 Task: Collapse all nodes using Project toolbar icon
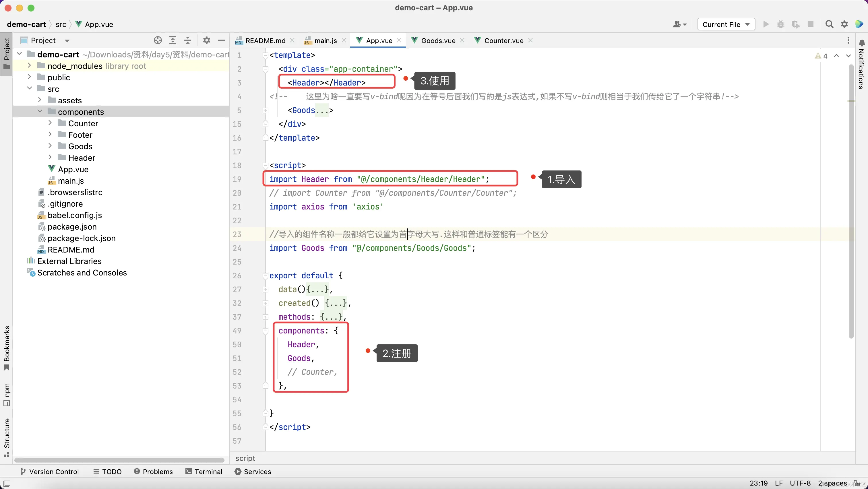(188, 40)
